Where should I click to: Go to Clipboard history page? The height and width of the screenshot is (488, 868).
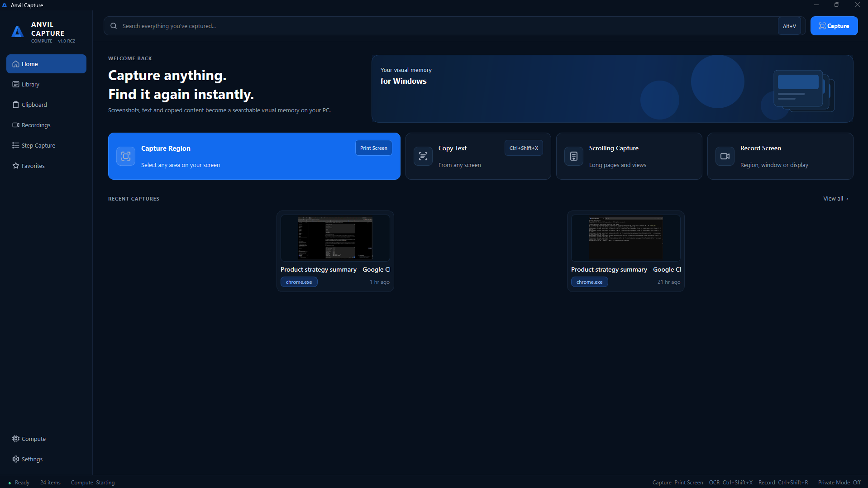(x=46, y=105)
